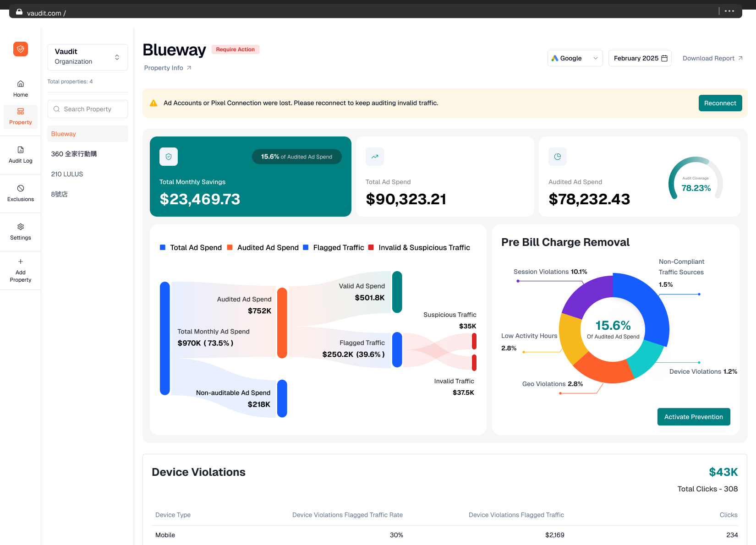Click the teal Valid Ad Spend bar

tap(397, 292)
